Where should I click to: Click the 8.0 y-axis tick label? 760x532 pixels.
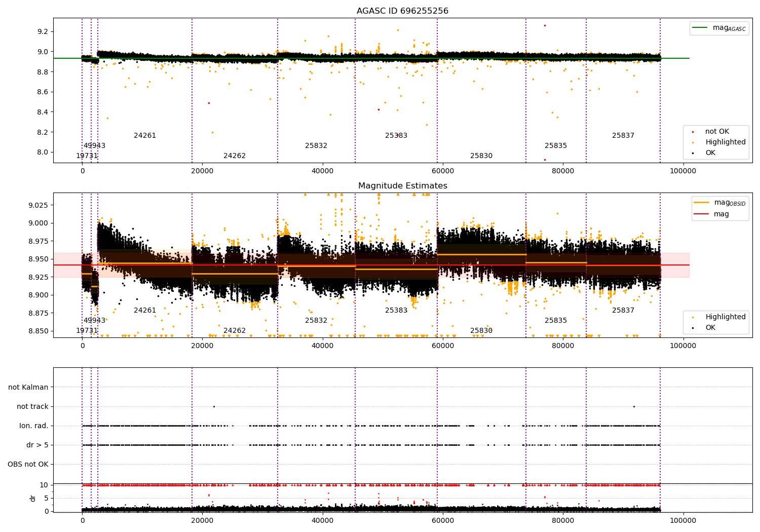click(43, 152)
